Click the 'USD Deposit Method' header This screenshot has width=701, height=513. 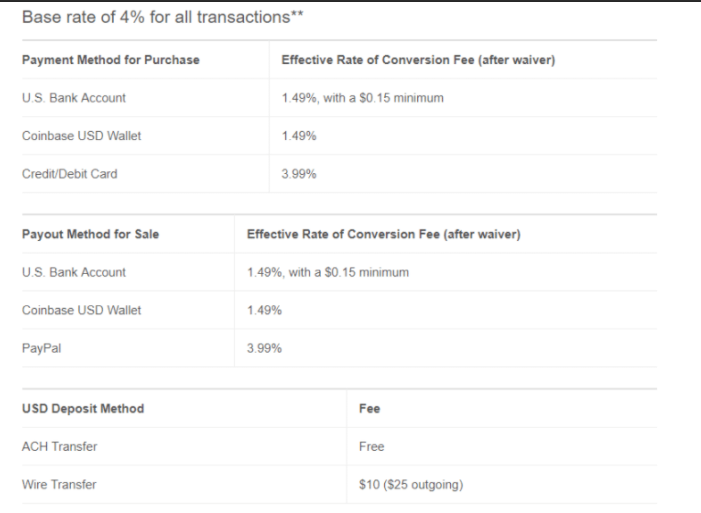point(83,409)
